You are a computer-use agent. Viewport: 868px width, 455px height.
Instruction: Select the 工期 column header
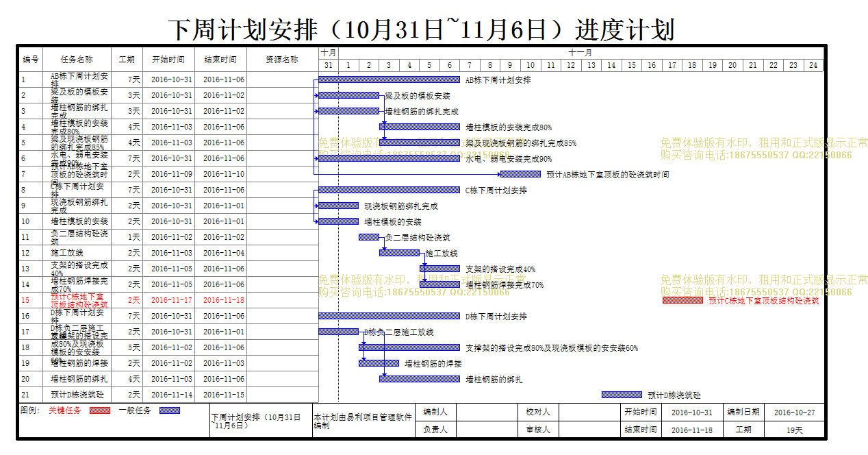(127, 60)
